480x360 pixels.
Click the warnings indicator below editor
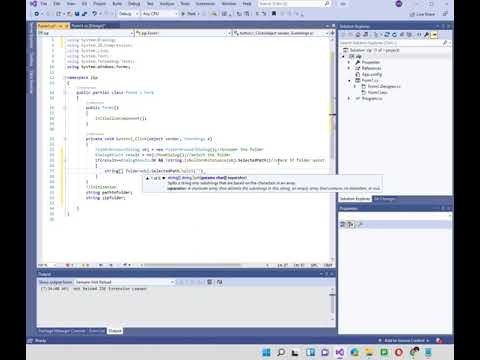[85, 265]
